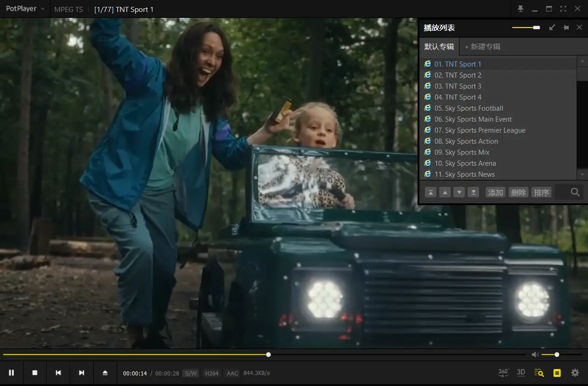Click the IE icon beside Sky Sports Action
This screenshot has width=588, height=386.
coord(428,141)
